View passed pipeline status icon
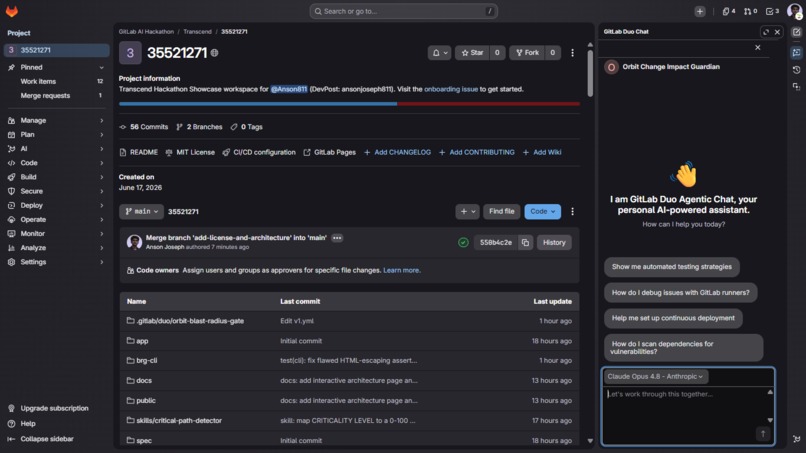Viewport: 806px width, 453px height. (x=463, y=243)
